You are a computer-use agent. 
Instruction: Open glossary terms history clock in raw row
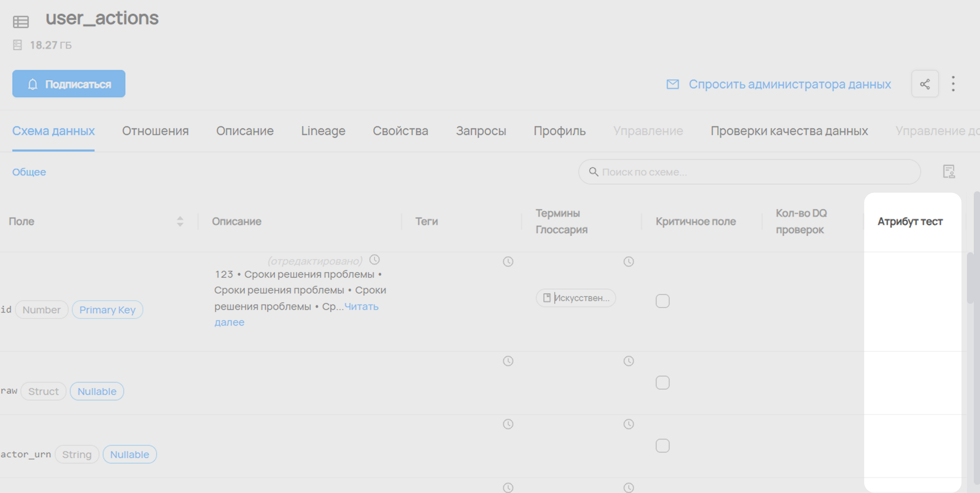628,361
